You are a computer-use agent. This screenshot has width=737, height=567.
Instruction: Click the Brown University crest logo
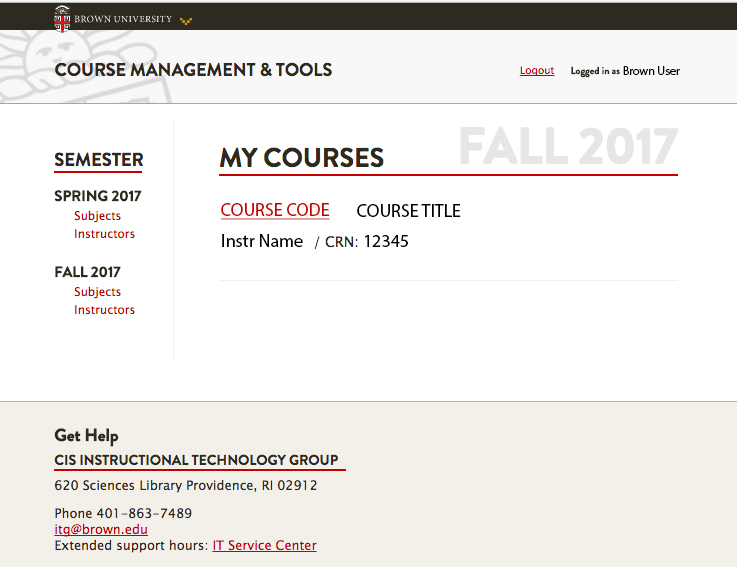coord(62,19)
